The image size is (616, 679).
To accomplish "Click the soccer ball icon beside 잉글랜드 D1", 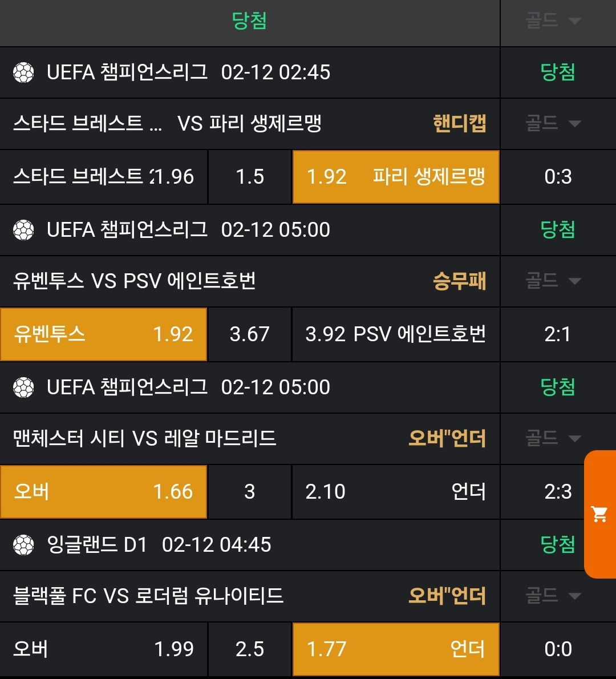I will tap(23, 545).
